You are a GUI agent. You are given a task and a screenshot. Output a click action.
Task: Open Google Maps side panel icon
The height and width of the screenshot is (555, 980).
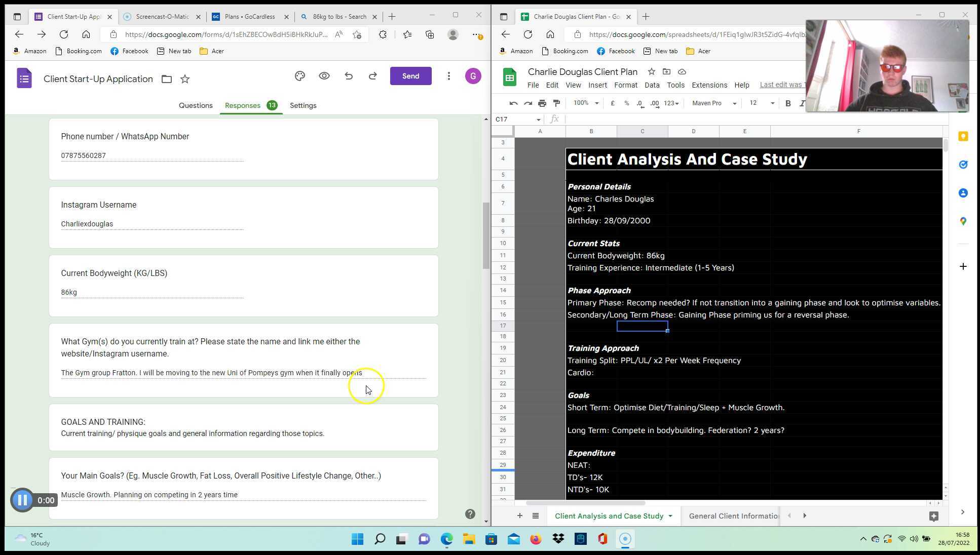point(963,221)
